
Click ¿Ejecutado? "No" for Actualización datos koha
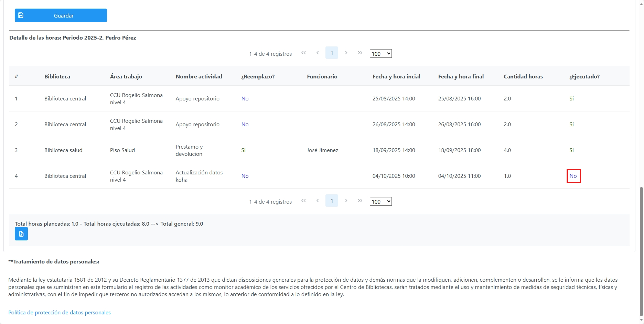point(573,176)
